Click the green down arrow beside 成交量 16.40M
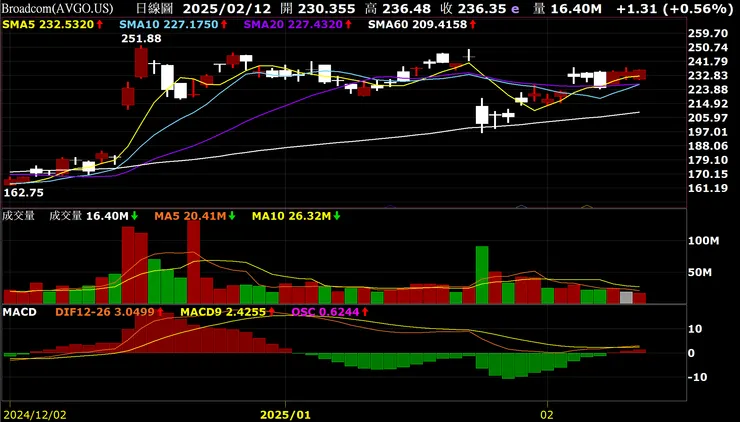The image size is (740, 422). pyautogui.click(x=135, y=216)
